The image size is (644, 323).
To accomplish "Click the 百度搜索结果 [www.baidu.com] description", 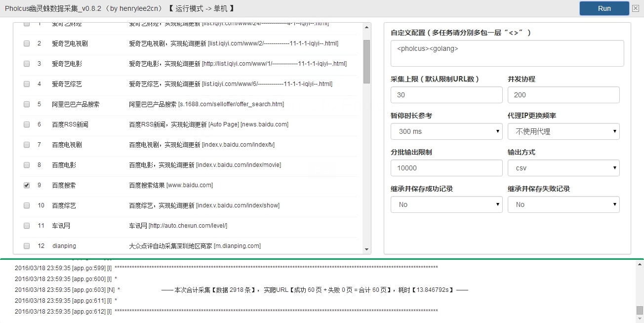I will point(171,185).
